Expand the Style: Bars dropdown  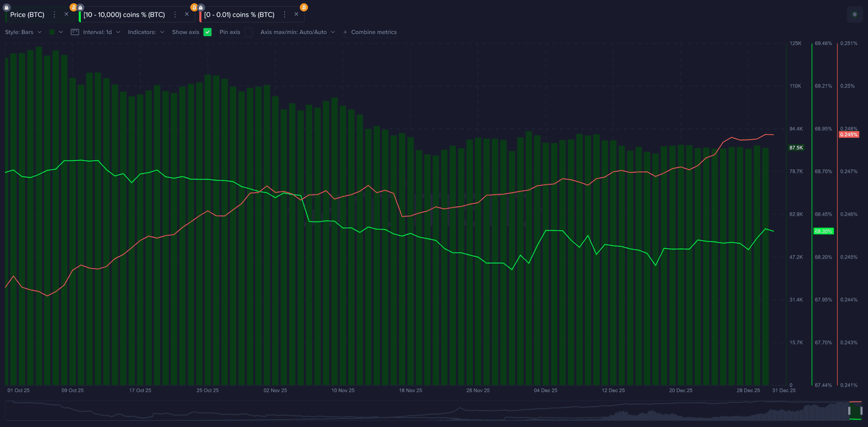pos(23,32)
